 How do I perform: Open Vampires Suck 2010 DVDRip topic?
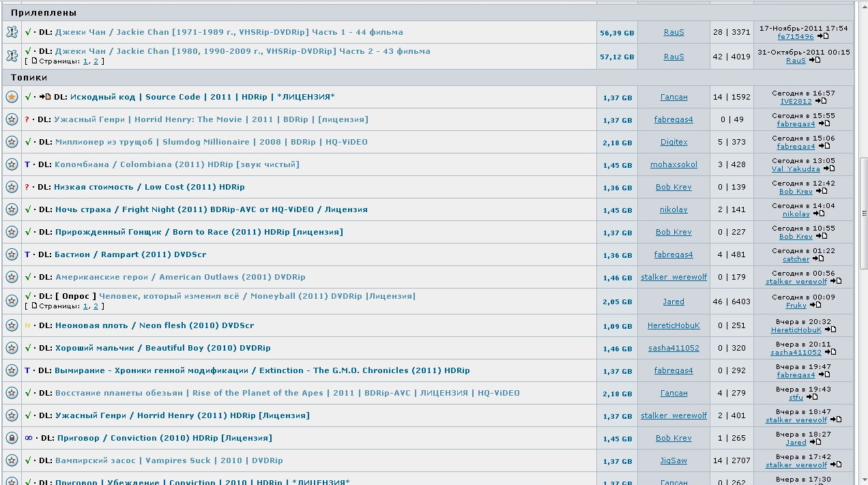169,460
